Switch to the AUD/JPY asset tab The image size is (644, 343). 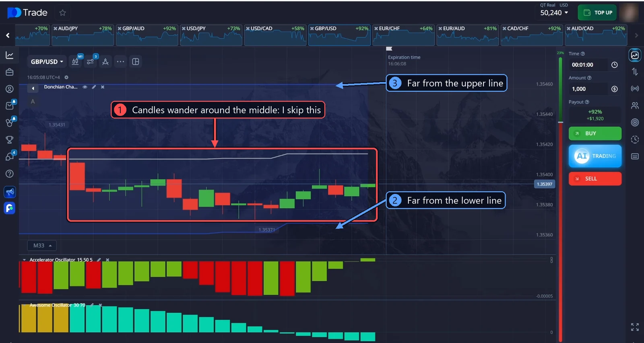click(83, 35)
